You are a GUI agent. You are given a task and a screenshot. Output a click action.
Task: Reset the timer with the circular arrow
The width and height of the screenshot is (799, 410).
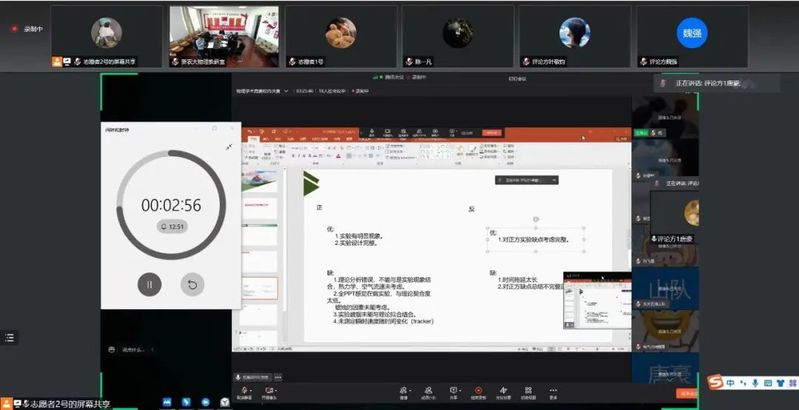click(x=192, y=284)
